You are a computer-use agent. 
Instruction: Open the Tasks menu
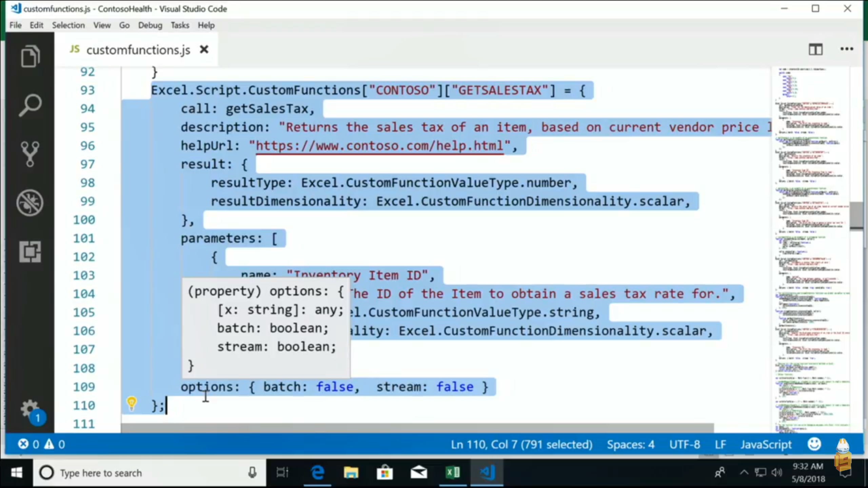click(x=180, y=25)
